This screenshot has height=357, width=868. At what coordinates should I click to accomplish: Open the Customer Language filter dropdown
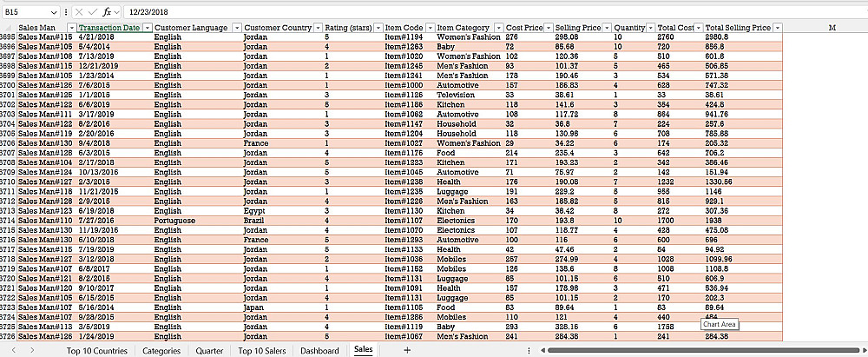coord(237,28)
